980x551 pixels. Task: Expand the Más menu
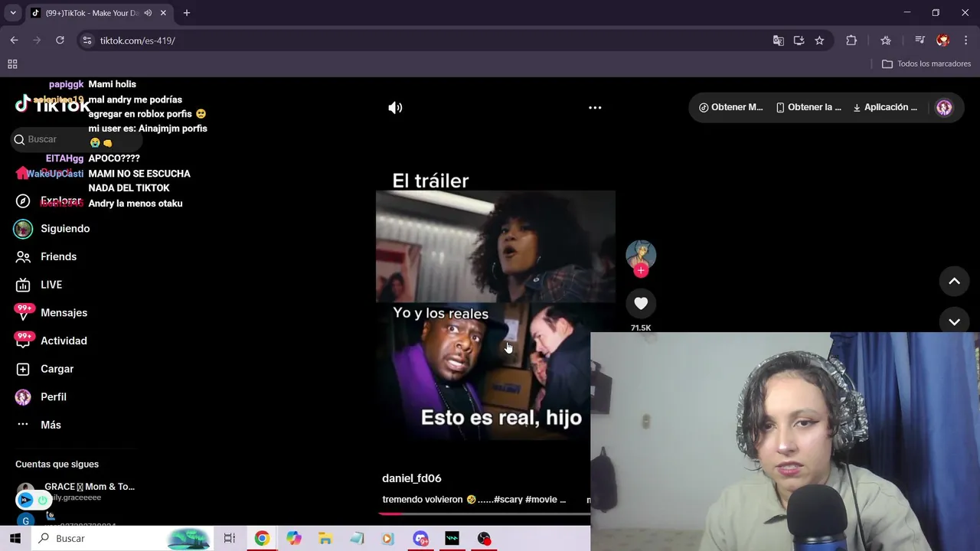[38, 425]
